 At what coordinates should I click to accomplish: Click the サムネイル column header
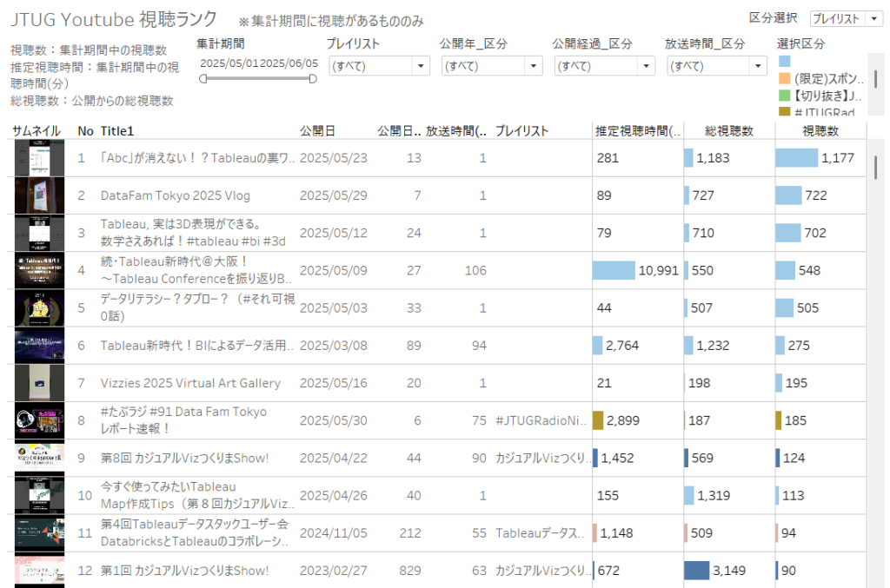37,131
